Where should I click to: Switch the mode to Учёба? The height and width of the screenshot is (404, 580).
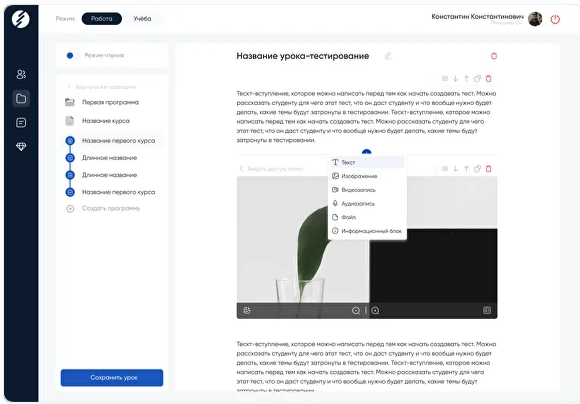click(x=142, y=18)
